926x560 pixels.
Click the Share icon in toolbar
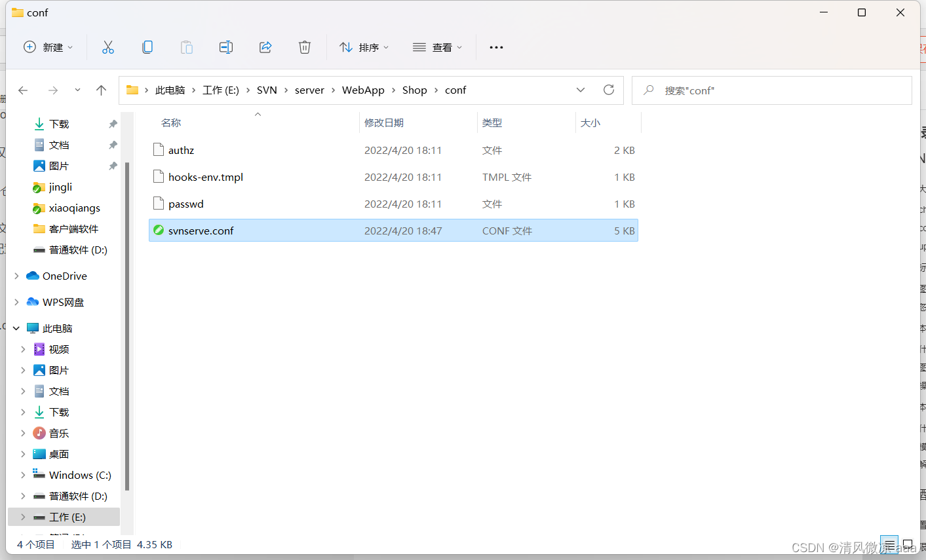click(x=265, y=47)
